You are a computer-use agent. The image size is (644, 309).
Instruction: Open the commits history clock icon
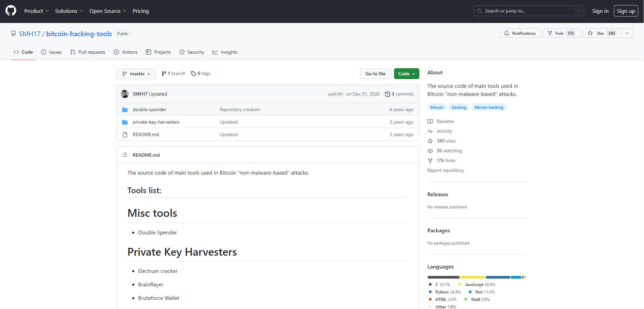[x=387, y=94]
